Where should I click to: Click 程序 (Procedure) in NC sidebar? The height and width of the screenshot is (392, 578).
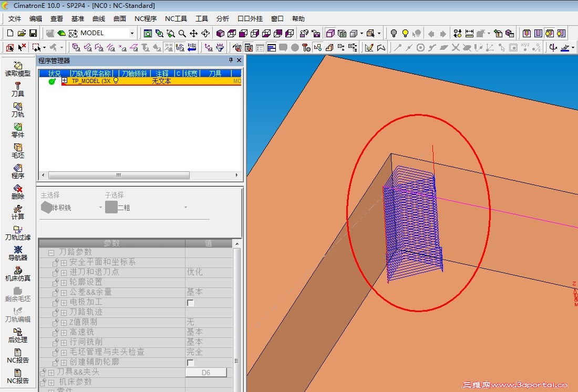18,171
